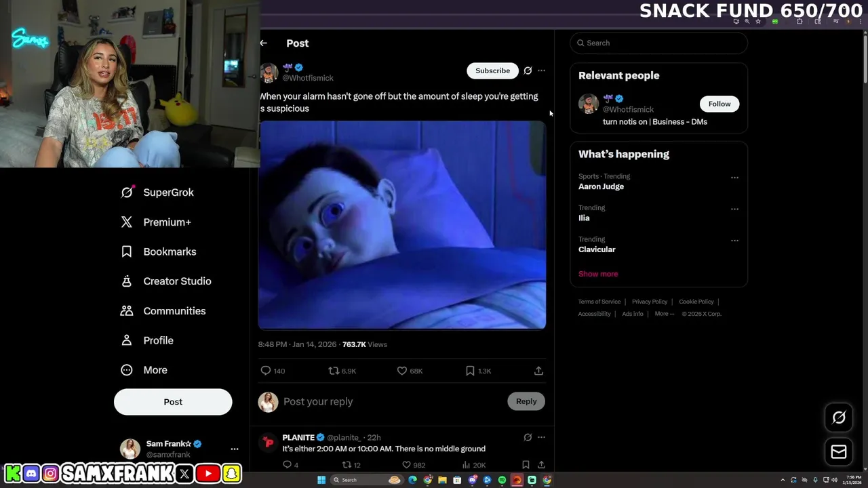Open options for Clavicular trend
Viewport: 868px width, 488px height.
[x=734, y=240]
